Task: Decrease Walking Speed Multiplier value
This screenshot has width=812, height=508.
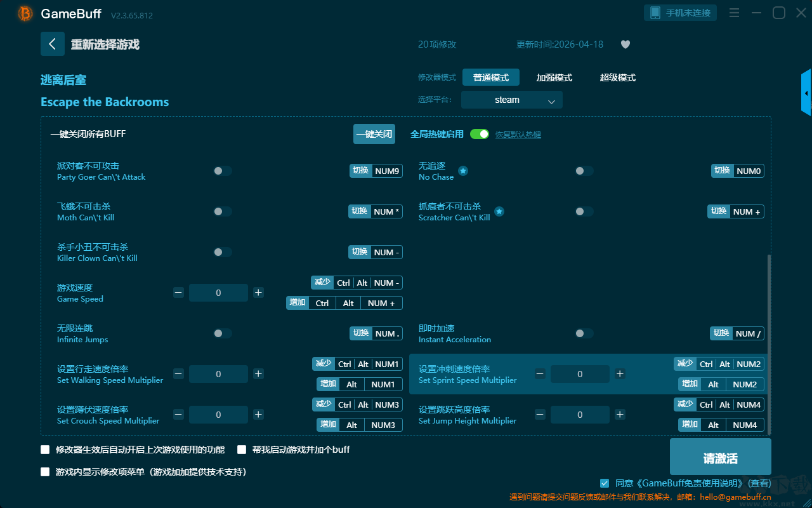Action: click(x=179, y=374)
